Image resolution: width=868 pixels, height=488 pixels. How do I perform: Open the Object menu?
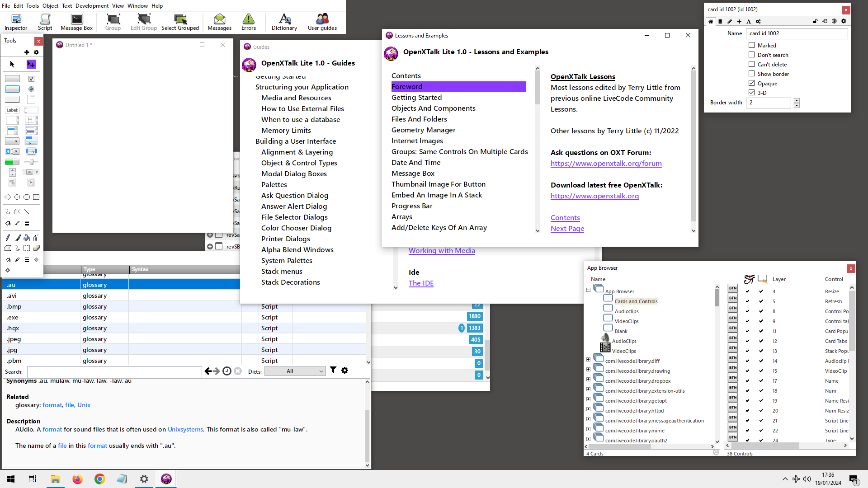(50, 5)
